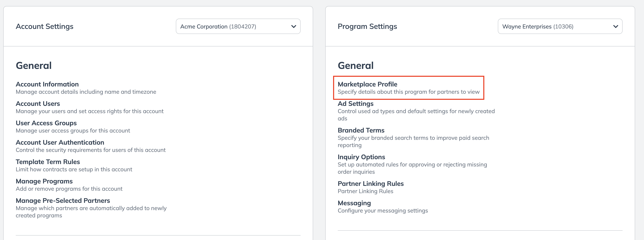
Task: Click 'Specify details about this program' text
Action: (408, 92)
